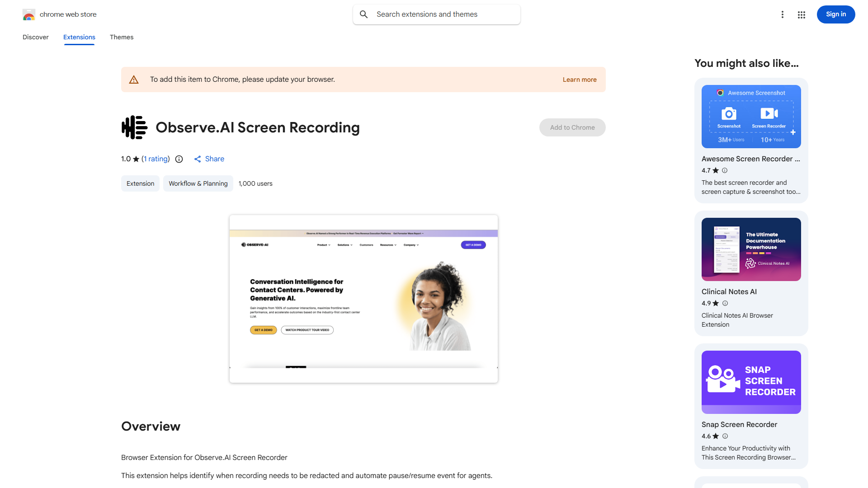Screen dimensions: 868x488
Task: Switch to the Themes tab
Action: (121, 37)
